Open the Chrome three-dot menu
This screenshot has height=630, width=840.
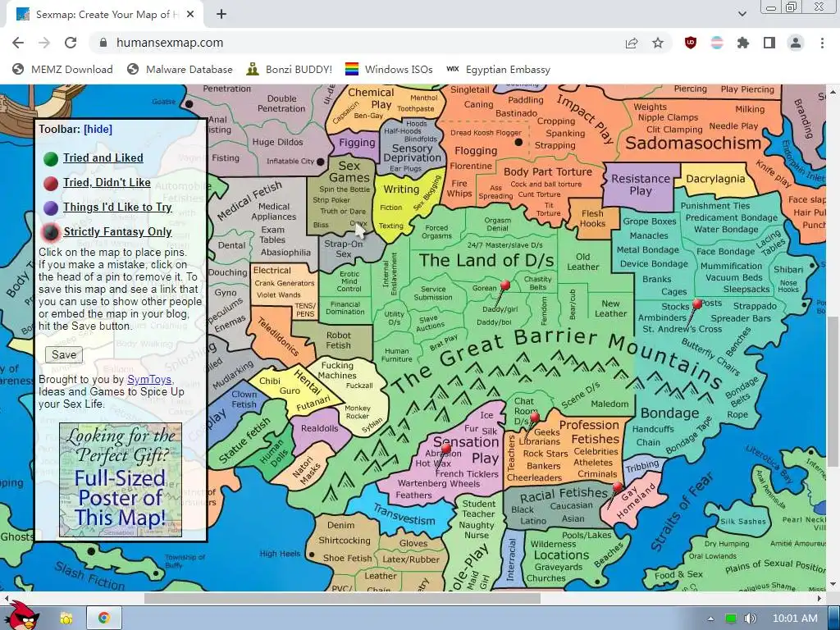[x=822, y=43]
